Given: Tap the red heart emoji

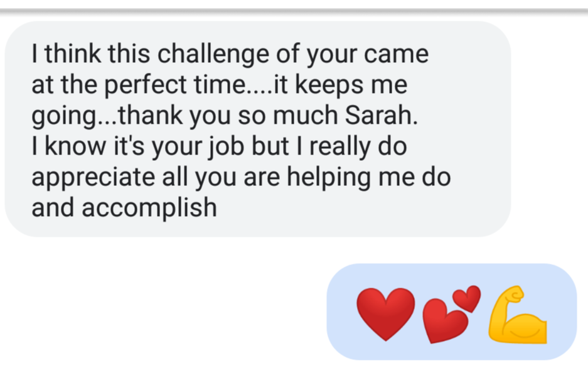Looking at the screenshot, I should point(385,315).
